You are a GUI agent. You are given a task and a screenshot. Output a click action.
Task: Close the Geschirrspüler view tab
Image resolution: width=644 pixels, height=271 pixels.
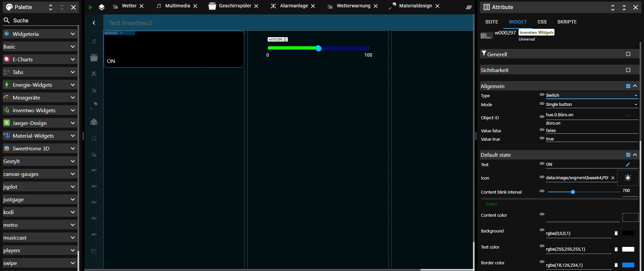(256, 6)
